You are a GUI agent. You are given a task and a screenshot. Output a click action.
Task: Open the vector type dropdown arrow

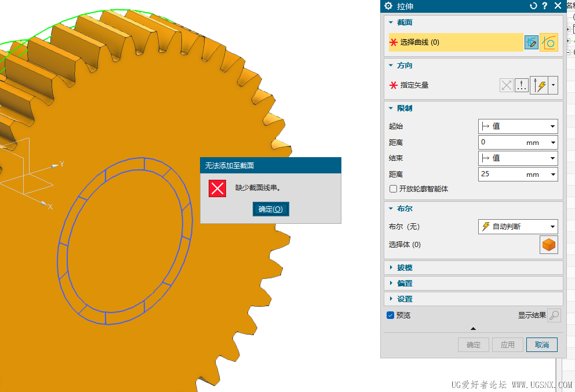pos(553,85)
